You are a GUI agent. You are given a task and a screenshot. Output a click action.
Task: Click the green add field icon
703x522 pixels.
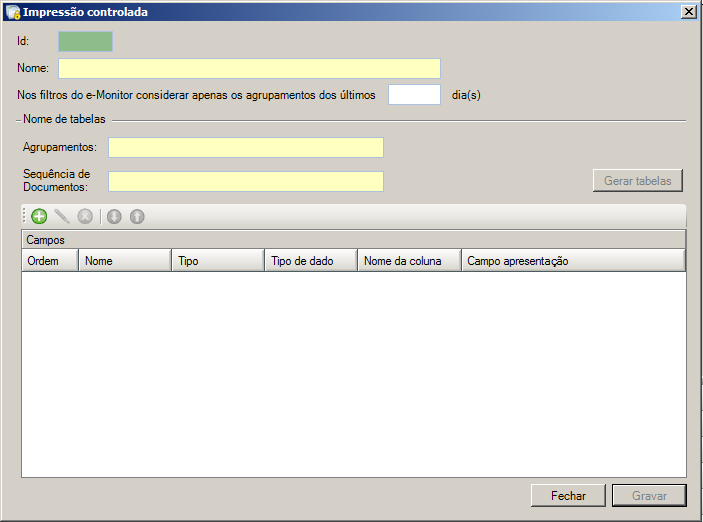coord(39,217)
